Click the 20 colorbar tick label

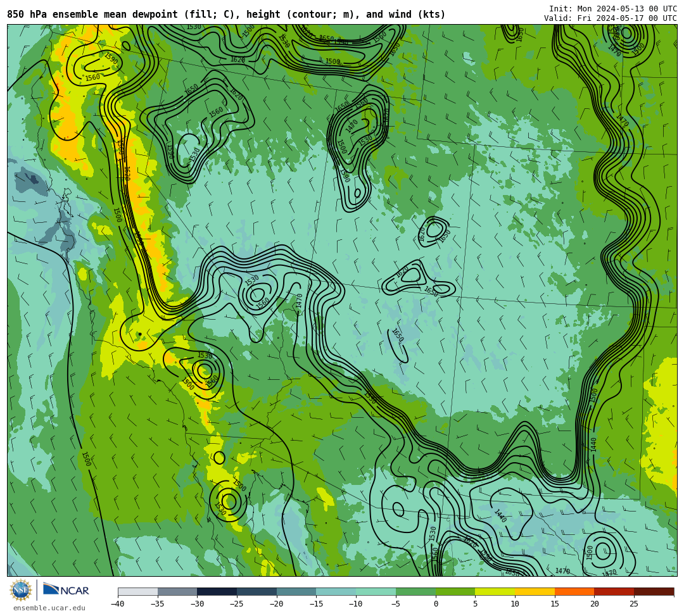pyautogui.click(x=594, y=604)
